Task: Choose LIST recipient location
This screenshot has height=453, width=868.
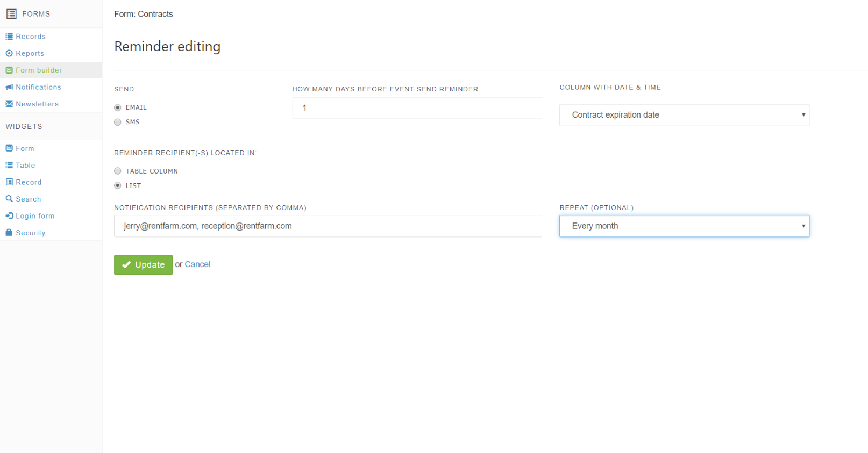Action: (x=118, y=185)
